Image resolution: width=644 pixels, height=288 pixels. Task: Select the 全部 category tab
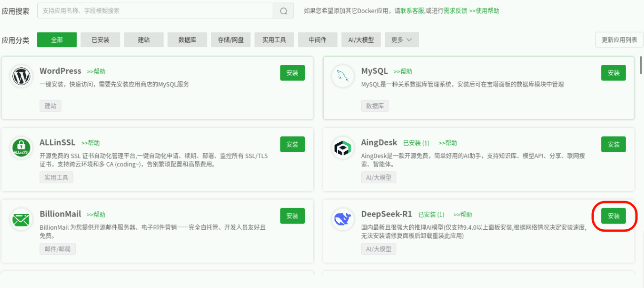coord(57,40)
